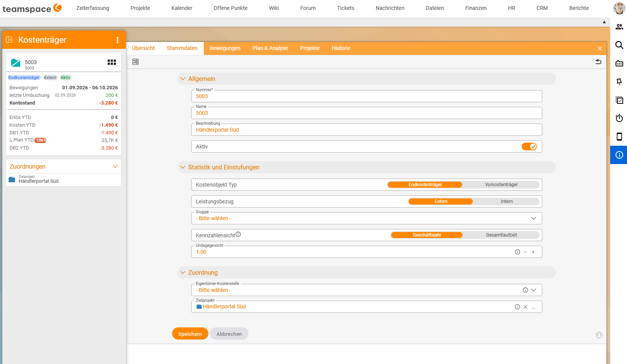Switch to the Übersicht tab
The height and width of the screenshot is (364, 627).
click(143, 48)
